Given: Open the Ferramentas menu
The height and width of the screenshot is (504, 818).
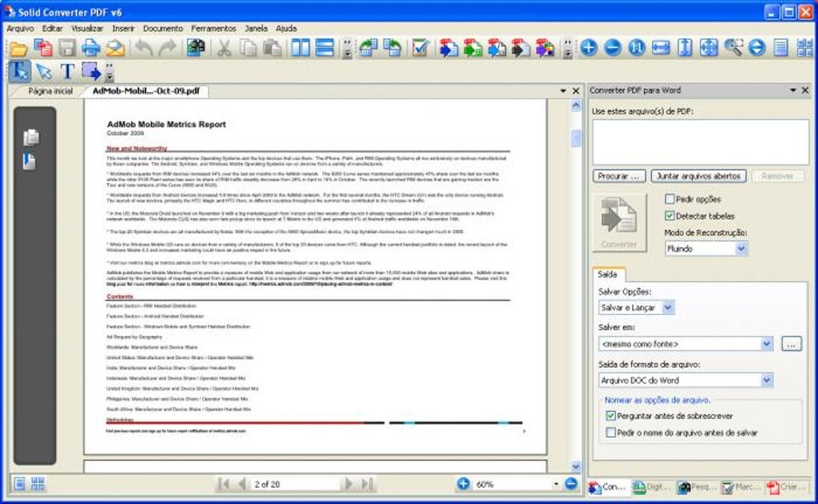Looking at the screenshot, I should 213,28.
